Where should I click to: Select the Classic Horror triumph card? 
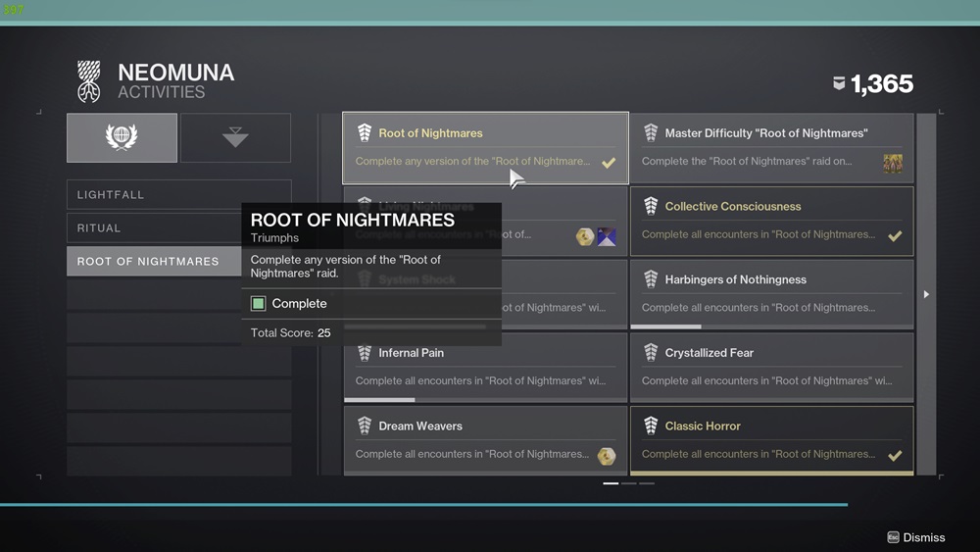click(772, 440)
